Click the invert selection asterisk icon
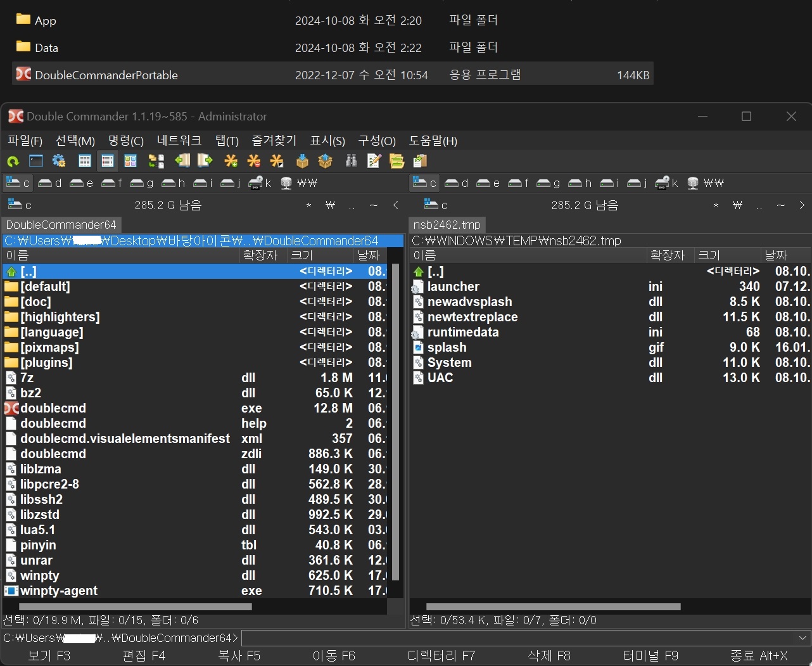Image resolution: width=812 pixels, height=666 pixels. pos(277,161)
